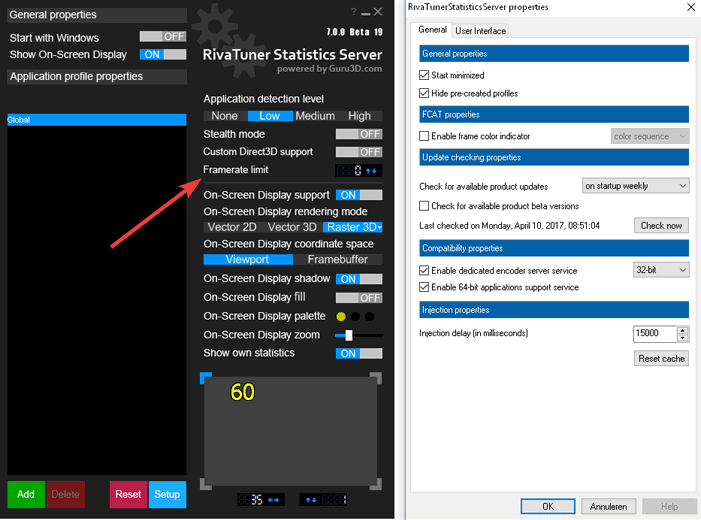Toggle On-Screen Display shadow switch
This screenshot has height=520, width=701.
[x=359, y=279]
